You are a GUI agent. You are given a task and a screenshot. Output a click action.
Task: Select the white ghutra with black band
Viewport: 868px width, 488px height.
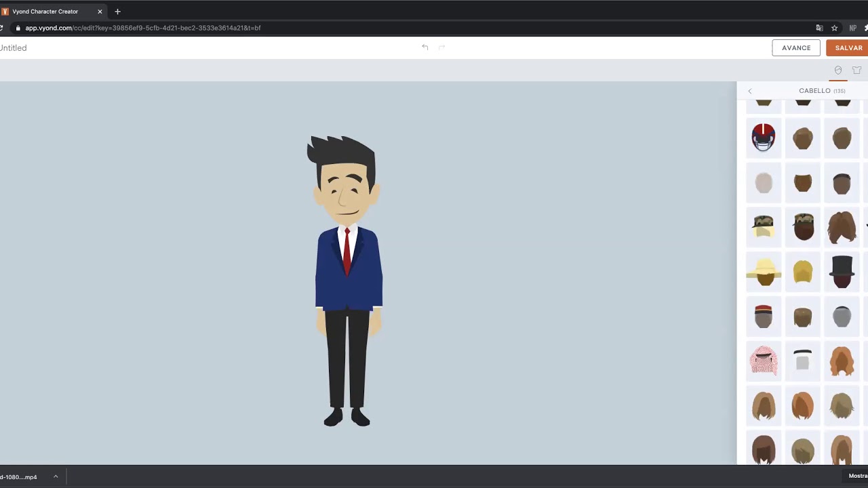(803, 361)
